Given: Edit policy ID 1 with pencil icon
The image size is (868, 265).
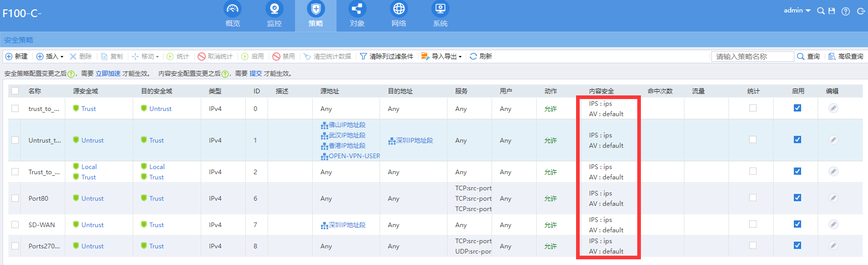Looking at the screenshot, I should pos(833,140).
